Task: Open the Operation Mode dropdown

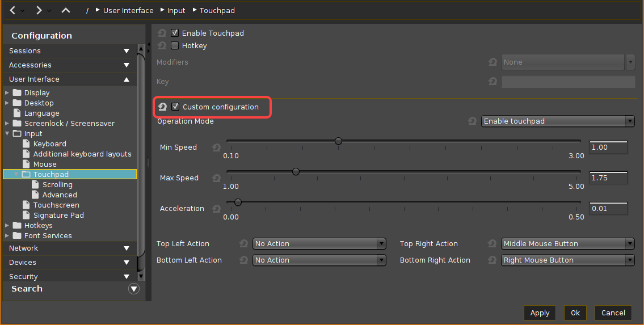Action: tap(557, 121)
